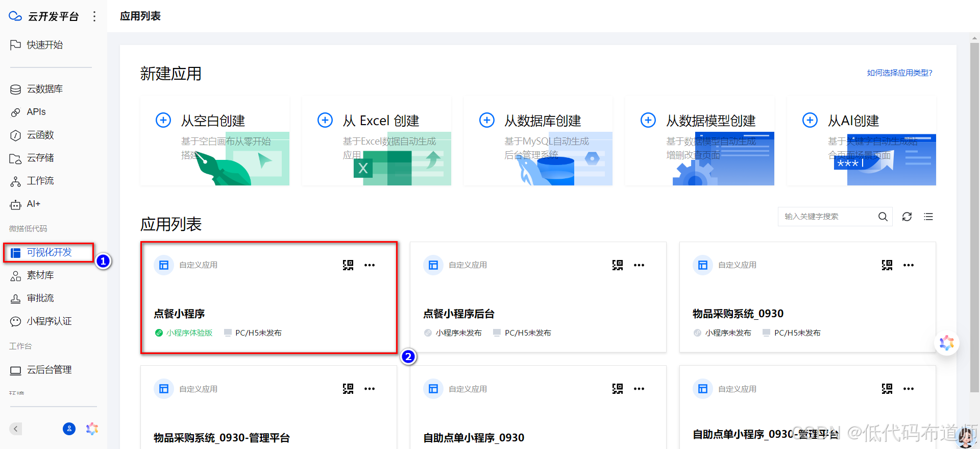This screenshot has height=449, width=980.
Task: Open the 物品采购系统_0930-管理平台 app
Action: pos(269,408)
